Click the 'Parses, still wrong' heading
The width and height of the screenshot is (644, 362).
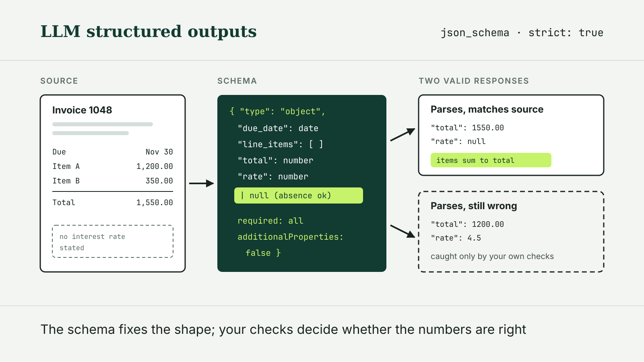(474, 206)
